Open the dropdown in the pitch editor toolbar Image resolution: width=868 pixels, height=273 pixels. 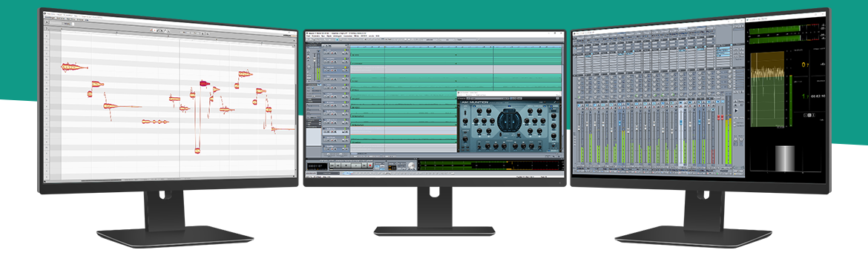coord(68,24)
